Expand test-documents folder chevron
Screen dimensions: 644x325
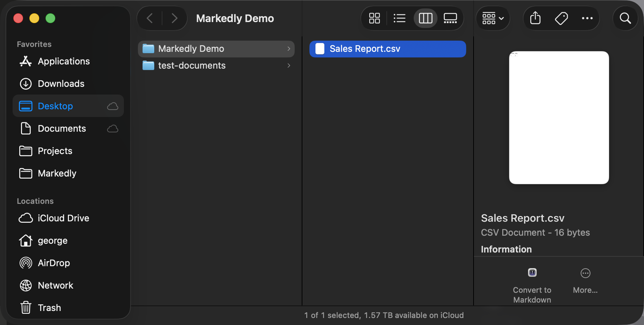(289, 65)
